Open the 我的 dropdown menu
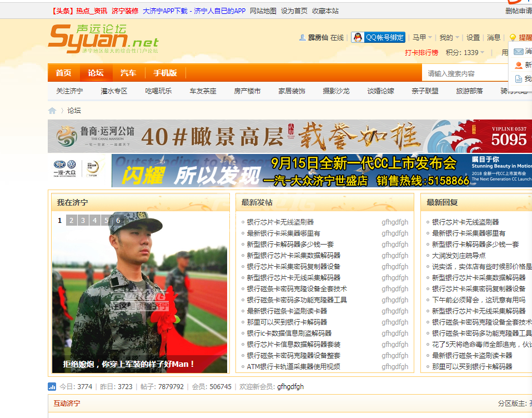The width and height of the screenshot is (532, 418). click(x=449, y=37)
